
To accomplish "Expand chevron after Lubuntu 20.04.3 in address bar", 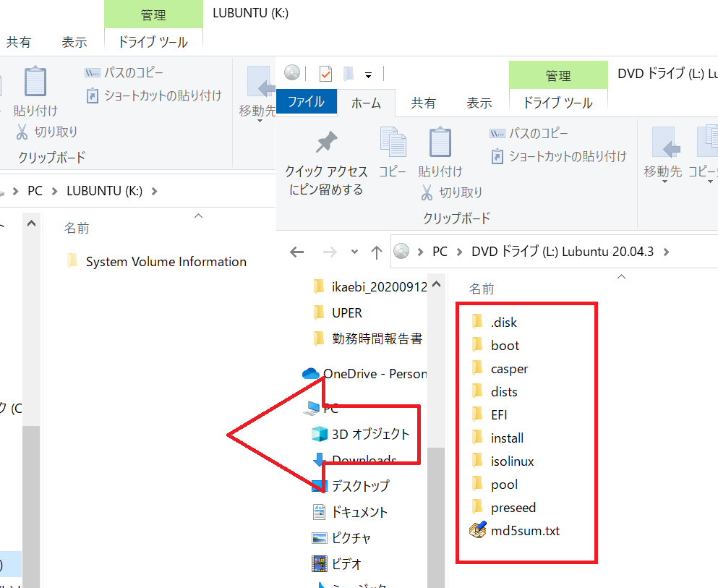I will click(x=666, y=252).
